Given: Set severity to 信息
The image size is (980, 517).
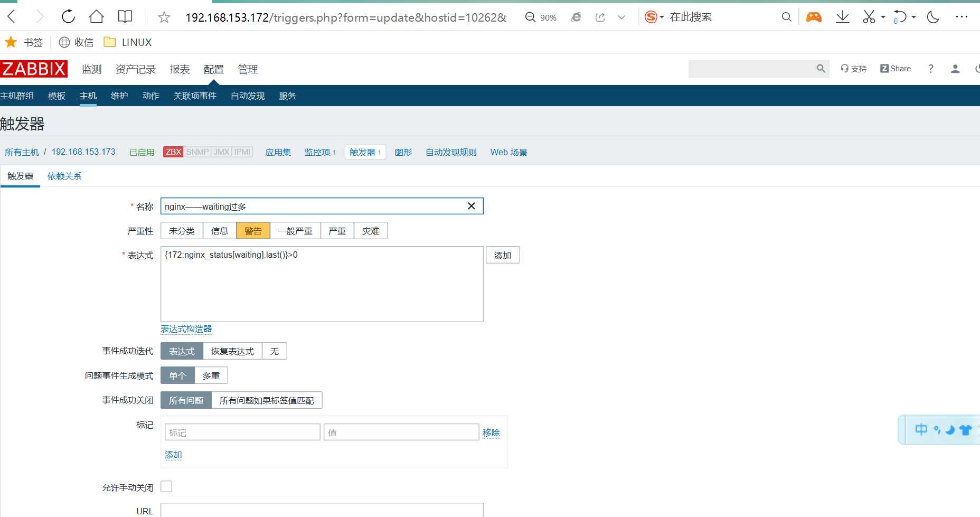Looking at the screenshot, I should (220, 231).
